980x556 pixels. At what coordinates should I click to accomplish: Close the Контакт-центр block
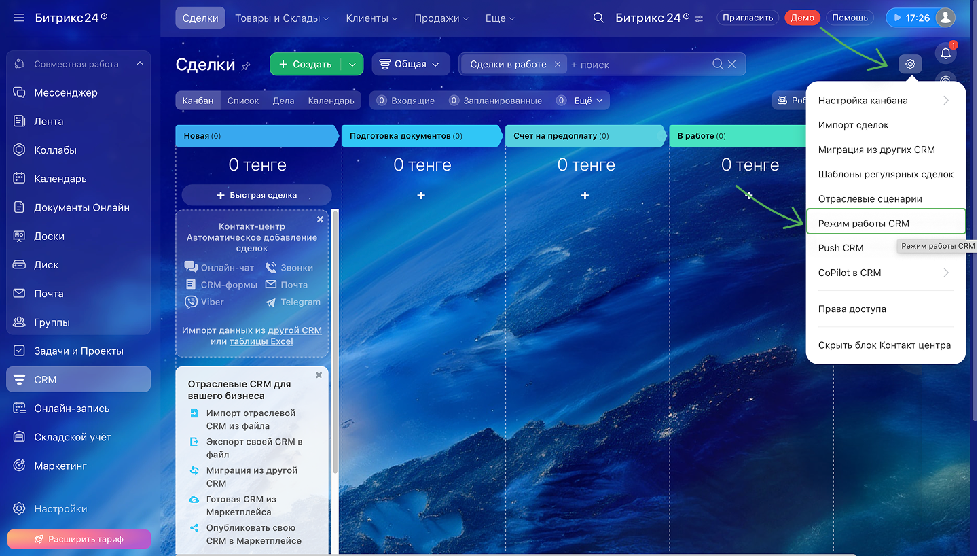tap(320, 220)
